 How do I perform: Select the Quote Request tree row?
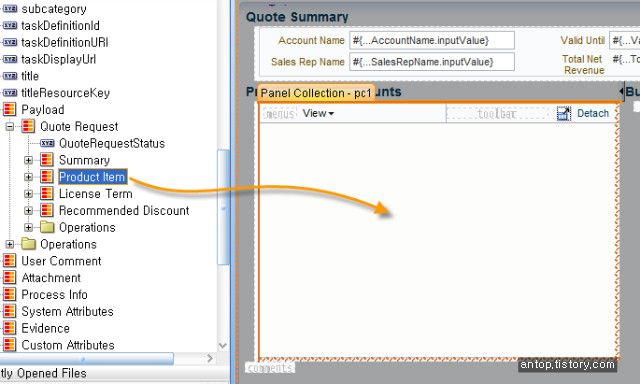79,126
